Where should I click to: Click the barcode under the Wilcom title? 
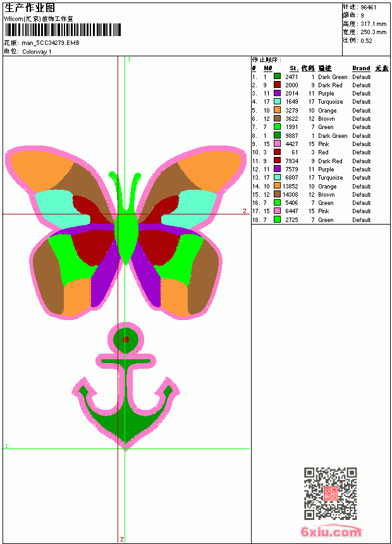(63, 30)
